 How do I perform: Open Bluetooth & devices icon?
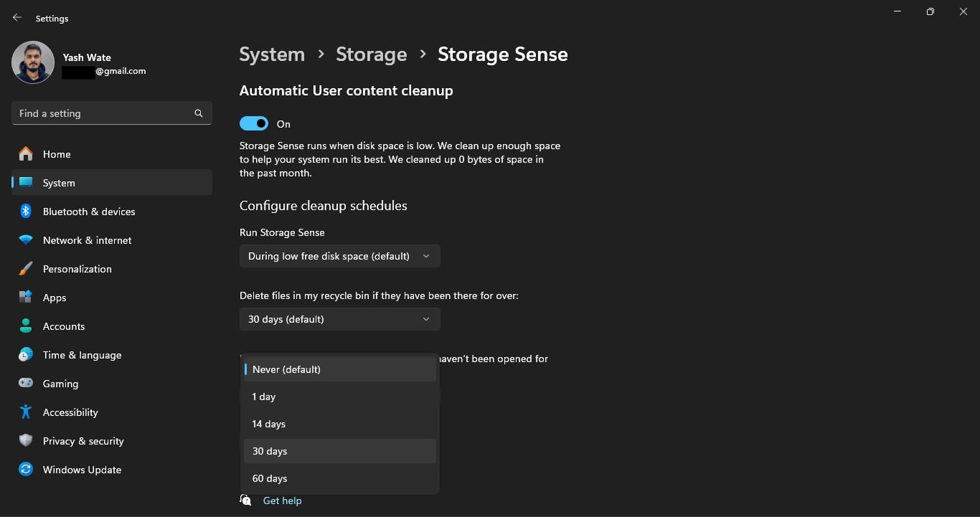[x=26, y=212]
